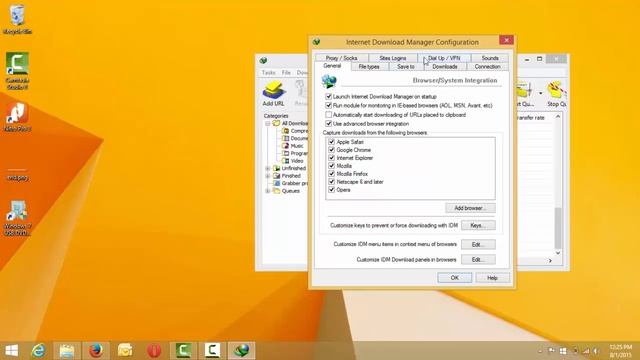Screen dimensions: 640x360
Task: Open File menu in IDM window
Action: (286, 73)
